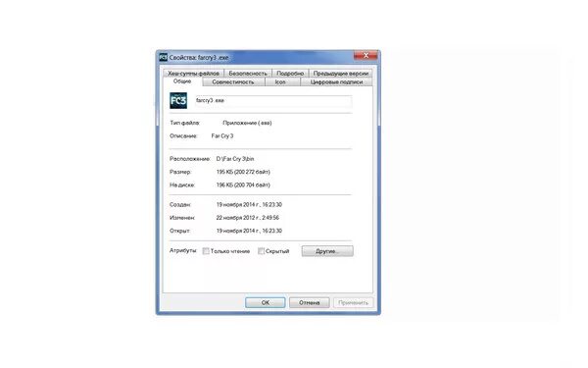
Task: Click the Применить button
Action: coord(353,302)
